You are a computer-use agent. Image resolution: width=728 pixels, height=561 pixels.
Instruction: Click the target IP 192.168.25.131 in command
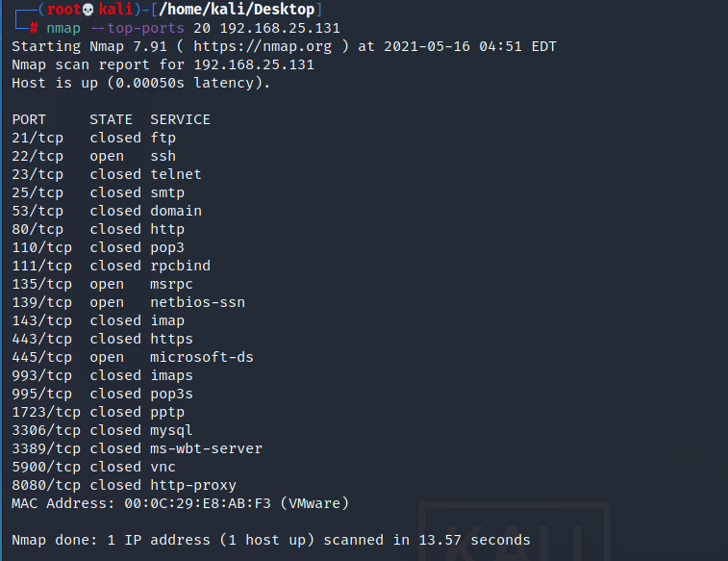(x=280, y=28)
